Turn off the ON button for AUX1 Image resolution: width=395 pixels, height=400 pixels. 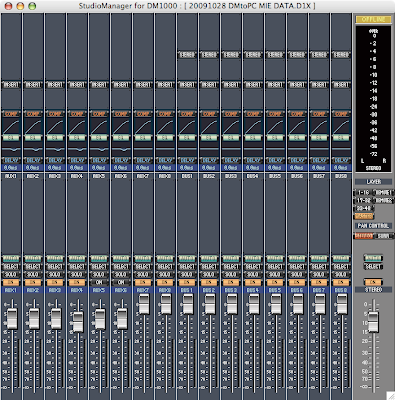pyautogui.click(x=11, y=282)
